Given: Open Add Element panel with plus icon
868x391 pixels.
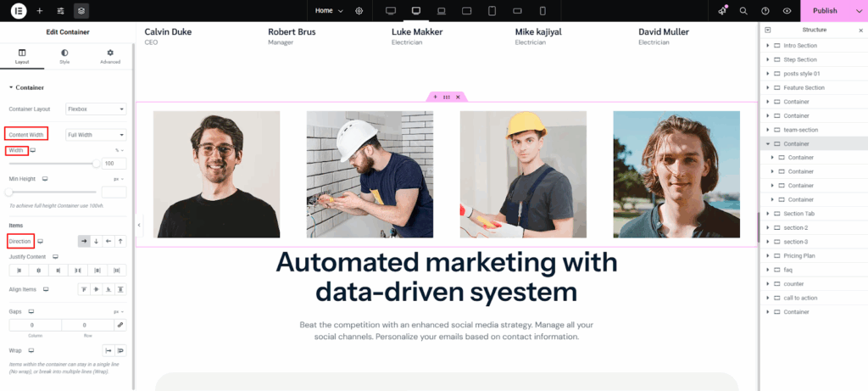Looking at the screenshot, I should (39, 11).
